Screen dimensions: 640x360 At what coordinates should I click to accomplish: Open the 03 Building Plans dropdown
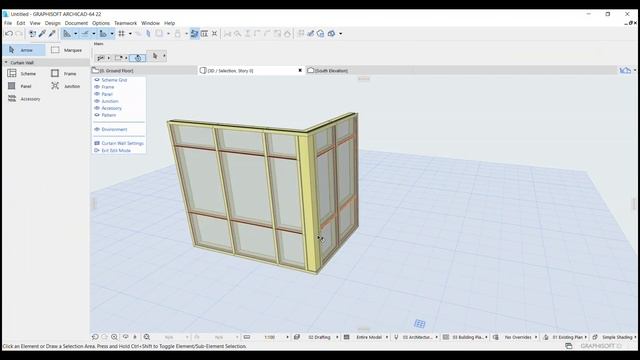click(x=487, y=337)
